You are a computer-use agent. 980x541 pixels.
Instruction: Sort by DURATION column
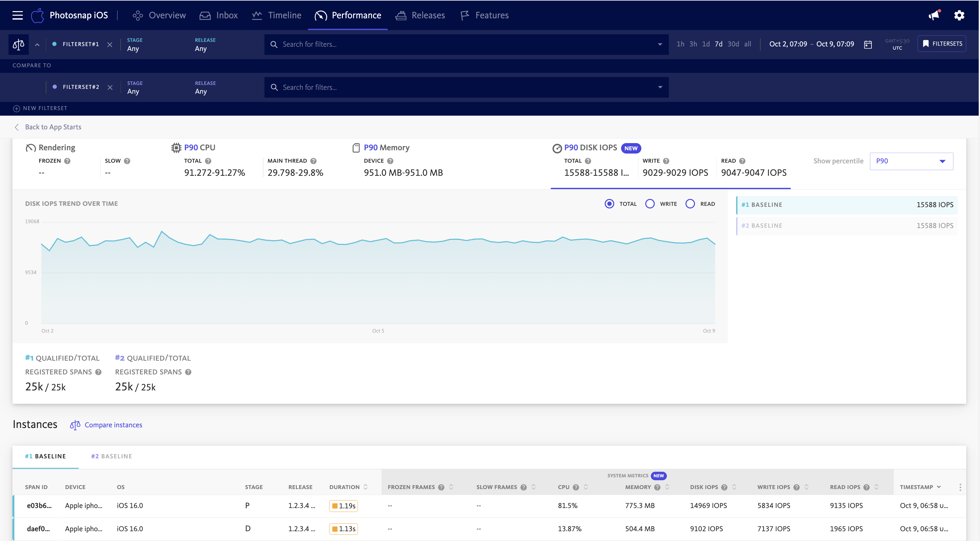(x=348, y=487)
